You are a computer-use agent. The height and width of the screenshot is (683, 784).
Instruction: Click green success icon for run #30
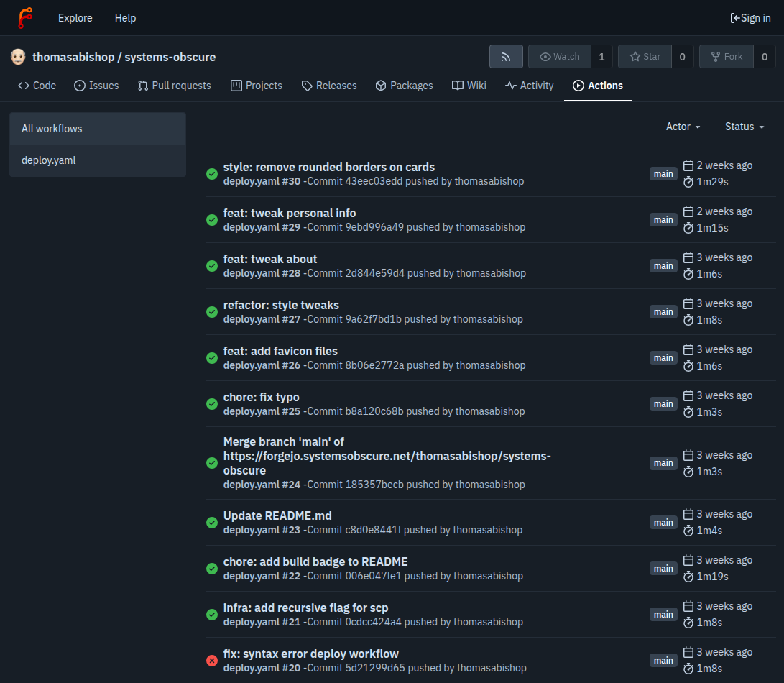[212, 174]
